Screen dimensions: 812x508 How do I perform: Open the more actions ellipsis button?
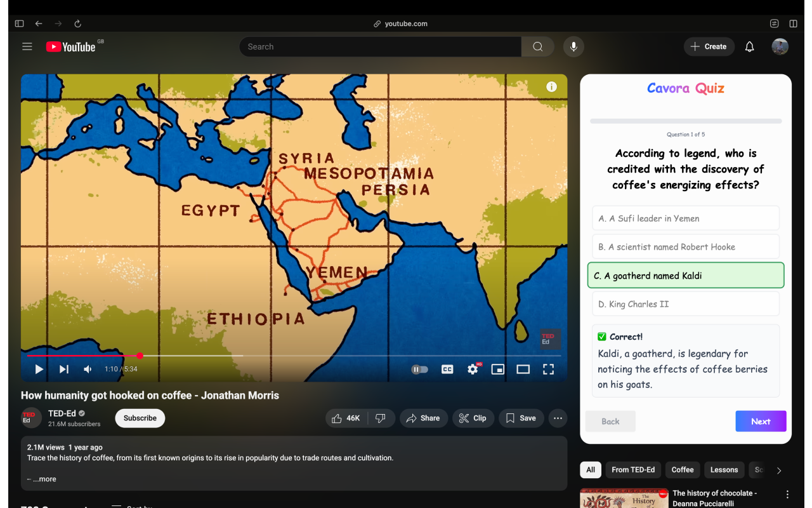click(x=558, y=418)
